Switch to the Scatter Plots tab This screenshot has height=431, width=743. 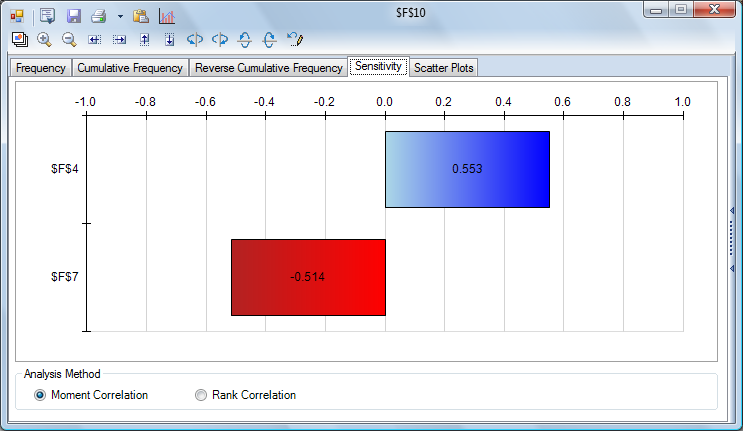click(x=444, y=68)
